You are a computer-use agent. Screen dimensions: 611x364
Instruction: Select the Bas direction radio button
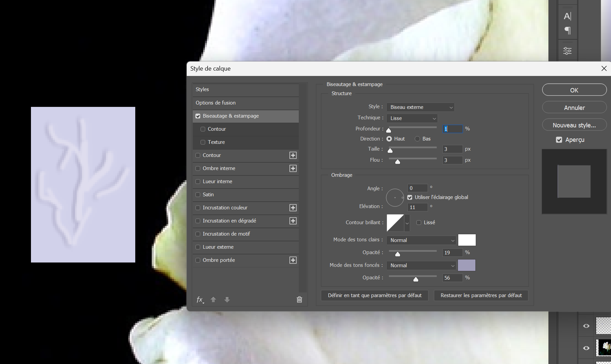418,139
